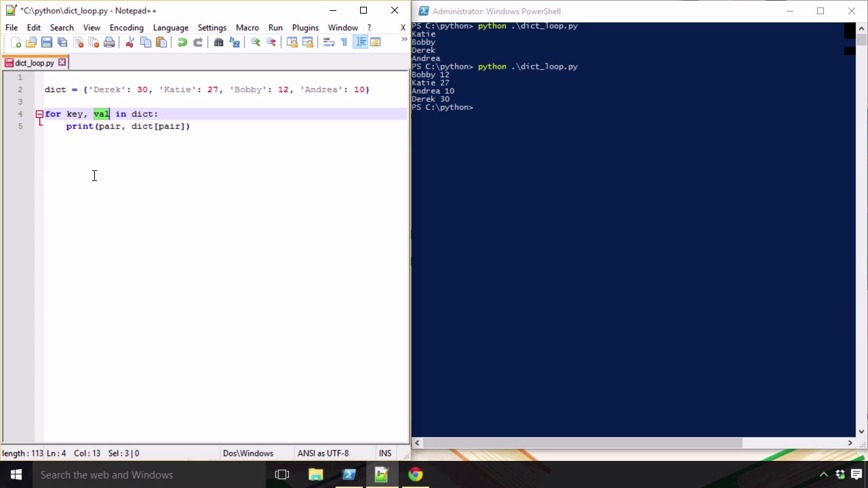This screenshot has width=868, height=488.
Task: Click the Open file folder icon
Action: (x=31, y=42)
